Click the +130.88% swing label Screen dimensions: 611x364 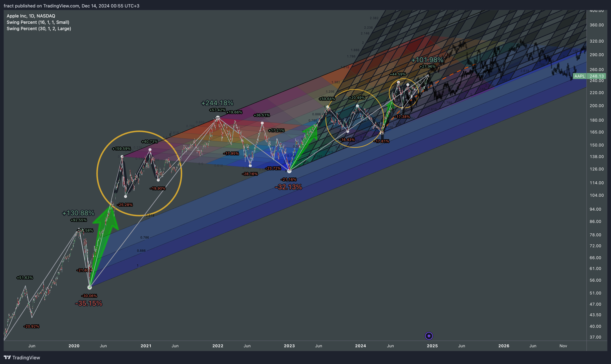[x=78, y=213]
